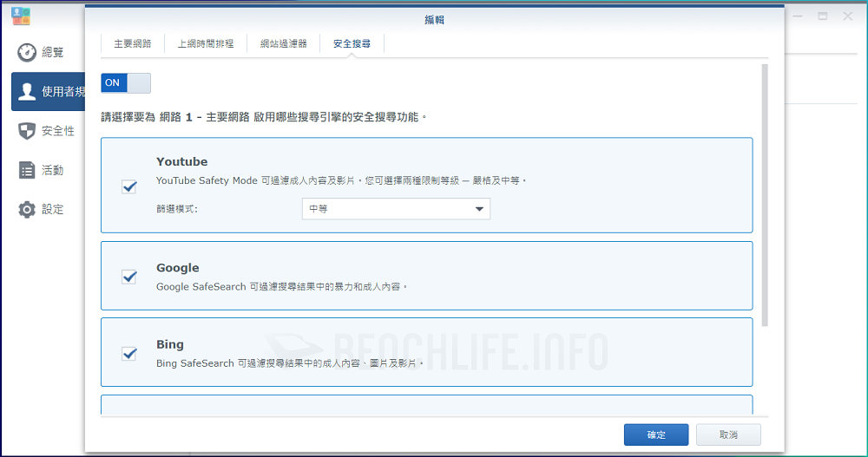This screenshot has width=868, height=457.
Task: Open the 活動 activity list icon
Action: point(27,170)
